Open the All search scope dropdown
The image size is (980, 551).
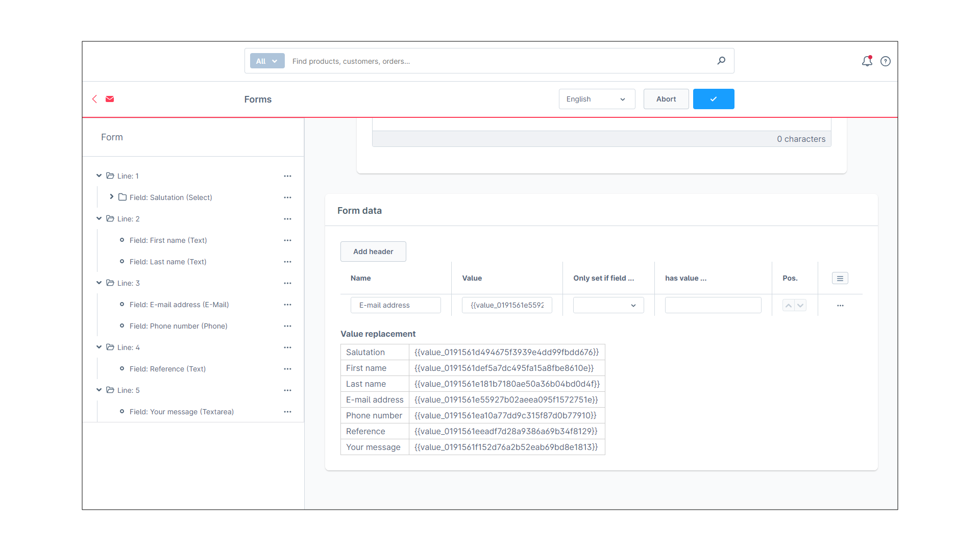click(267, 61)
